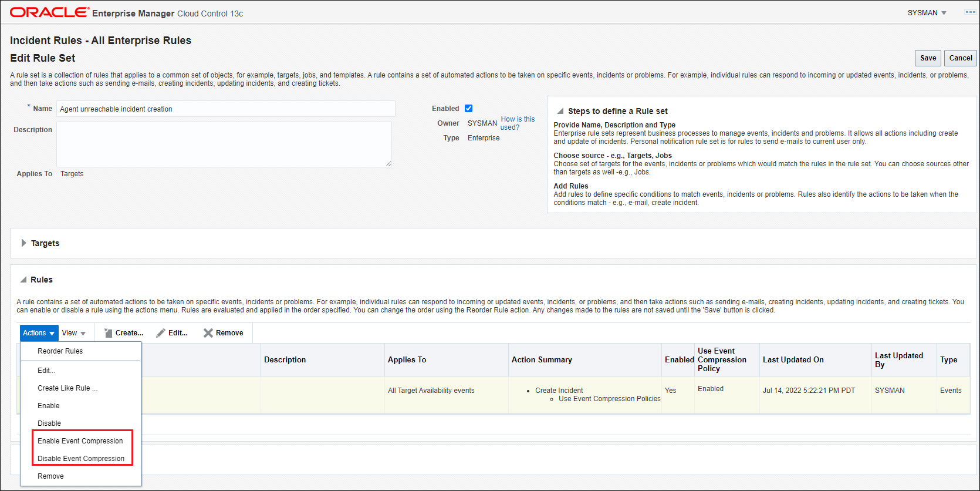The width and height of the screenshot is (980, 491).
Task: Click the Edit pencil icon
Action: [161, 333]
